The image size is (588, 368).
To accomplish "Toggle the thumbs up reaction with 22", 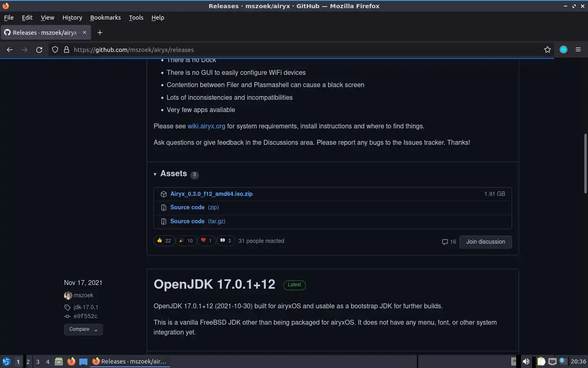I will (x=164, y=241).
